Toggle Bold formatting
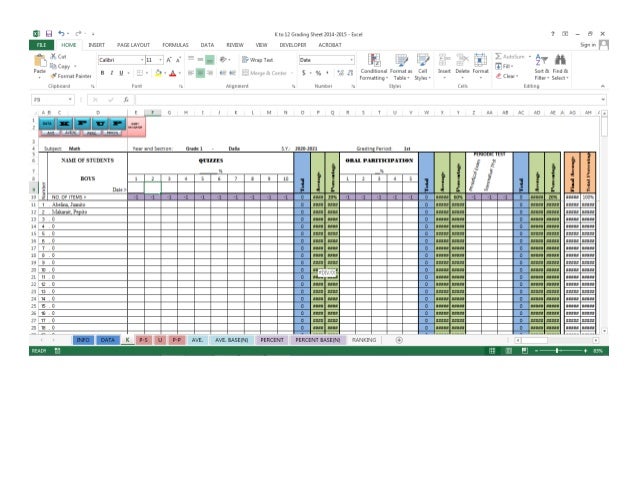The height and width of the screenshot is (493, 638). point(103,73)
